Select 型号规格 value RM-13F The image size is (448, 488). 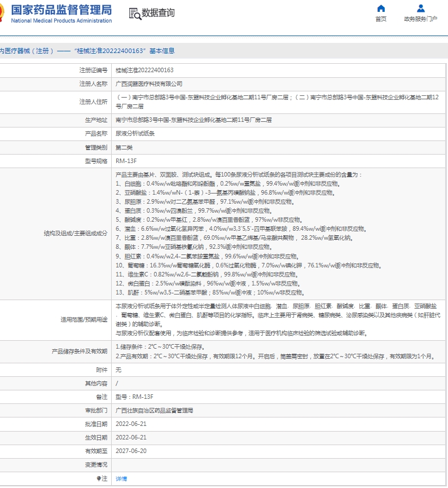[126, 161]
